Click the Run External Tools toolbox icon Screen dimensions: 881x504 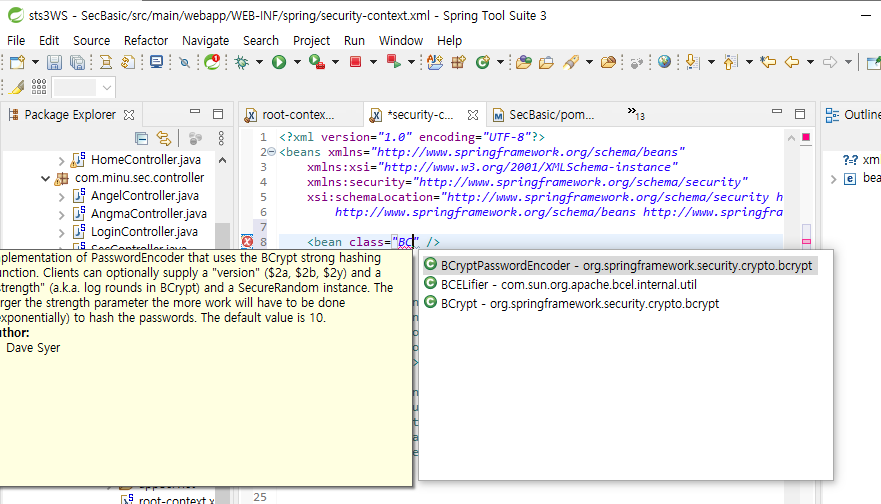[x=317, y=62]
